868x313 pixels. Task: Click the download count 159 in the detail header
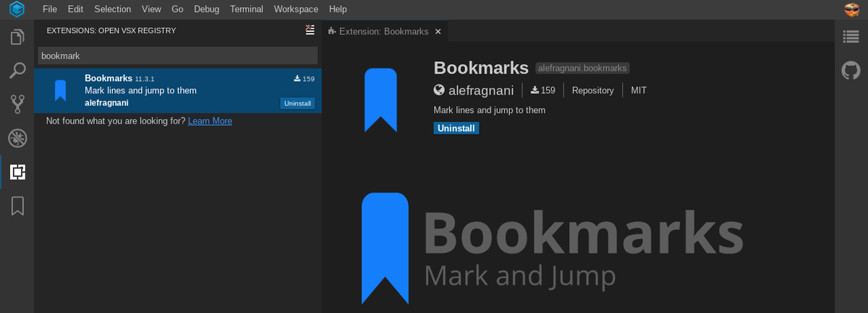pyautogui.click(x=542, y=90)
